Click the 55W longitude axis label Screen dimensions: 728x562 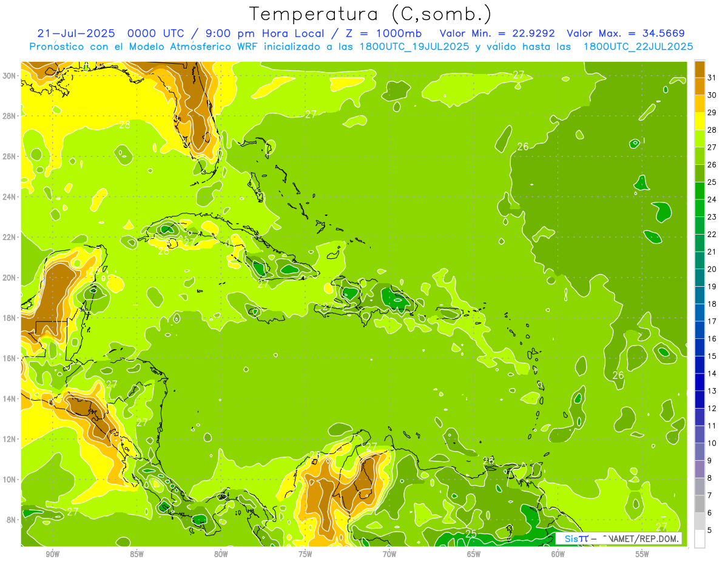click(x=642, y=554)
